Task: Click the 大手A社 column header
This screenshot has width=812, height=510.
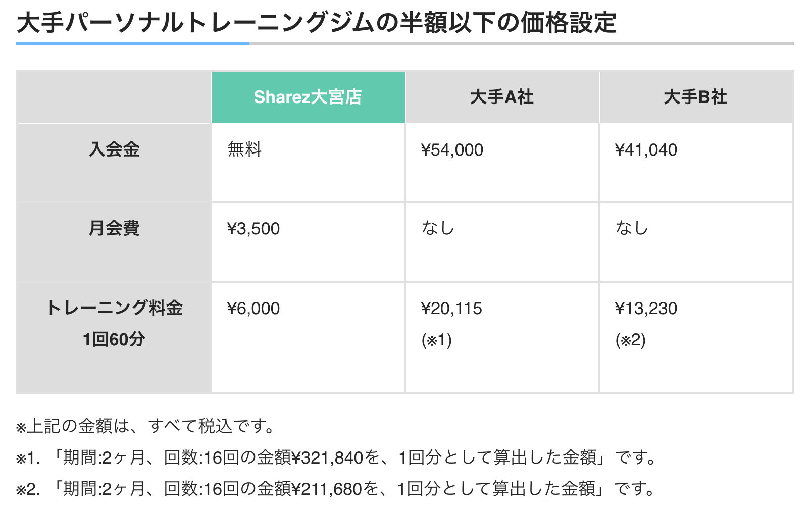Action: point(501,97)
